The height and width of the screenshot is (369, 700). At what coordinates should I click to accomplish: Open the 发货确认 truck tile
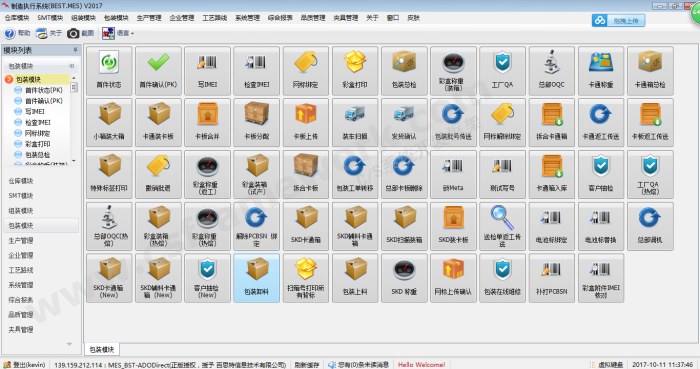coord(404,122)
